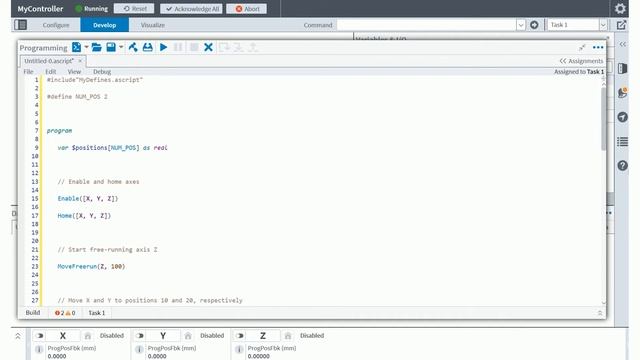
Task: Open the list icon in right sidebar
Action: [622, 142]
